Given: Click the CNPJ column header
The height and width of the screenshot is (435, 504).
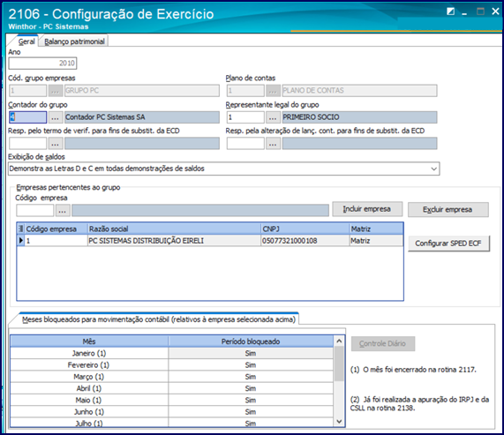Looking at the screenshot, I should [305, 229].
